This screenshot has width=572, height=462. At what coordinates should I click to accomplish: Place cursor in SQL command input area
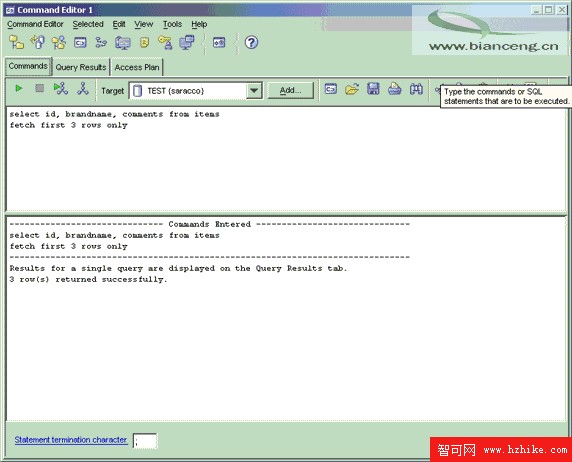coord(286,159)
